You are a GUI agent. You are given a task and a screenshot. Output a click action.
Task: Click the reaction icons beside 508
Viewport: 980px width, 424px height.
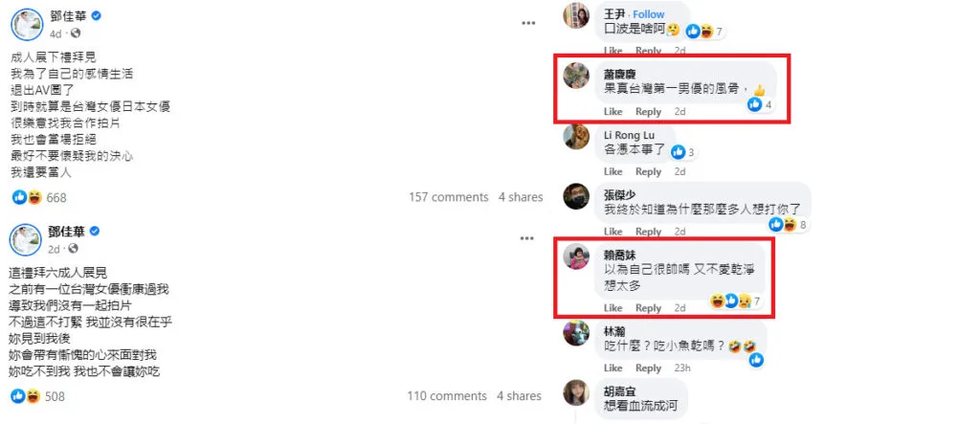pyautogui.click(x=26, y=396)
